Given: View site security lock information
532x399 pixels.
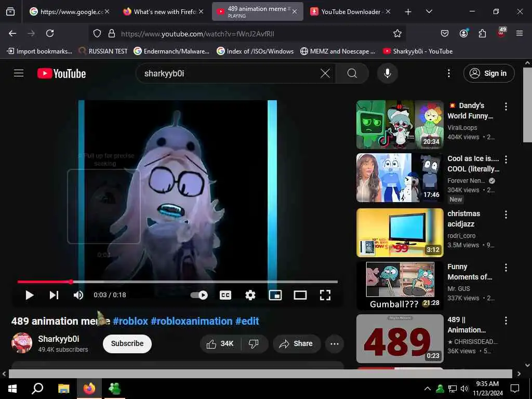Looking at the screenshot, I should [x=112, y=33].
